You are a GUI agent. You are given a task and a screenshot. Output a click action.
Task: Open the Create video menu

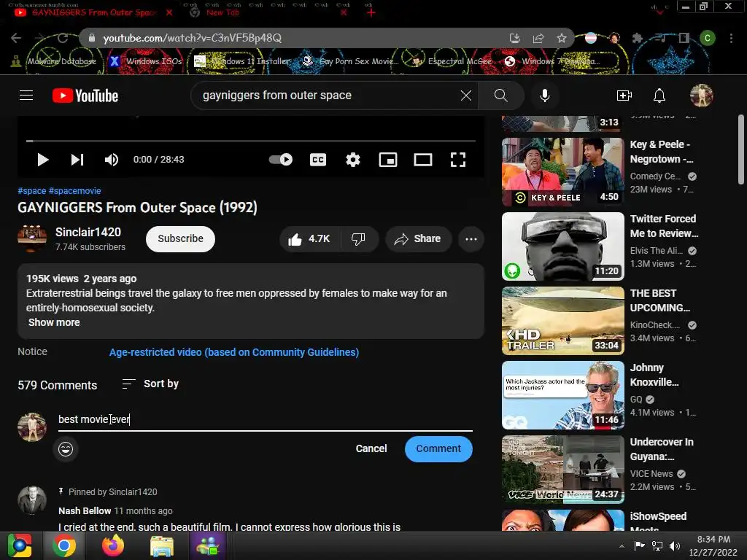pos(624,96)
